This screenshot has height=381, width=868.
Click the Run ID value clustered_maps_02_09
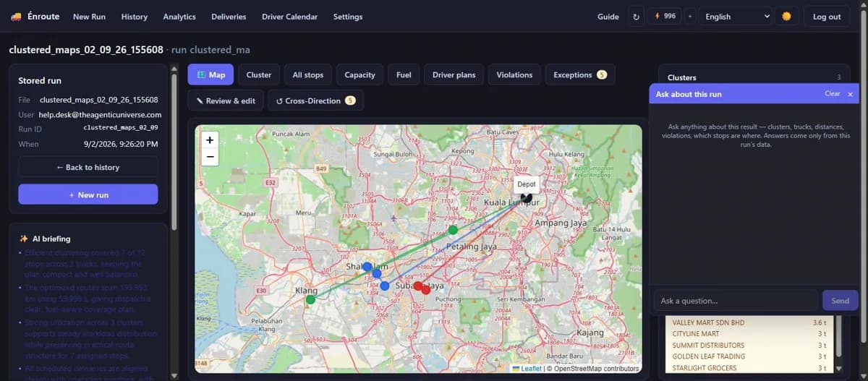tap(121, 127)
